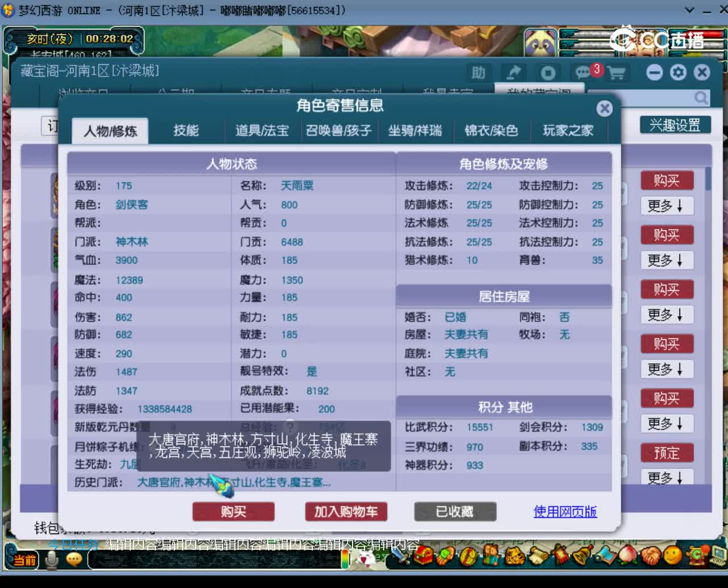
Task: Open the 道具/法宝 tab
Action: pyautogui.click(x=262, y=131)
